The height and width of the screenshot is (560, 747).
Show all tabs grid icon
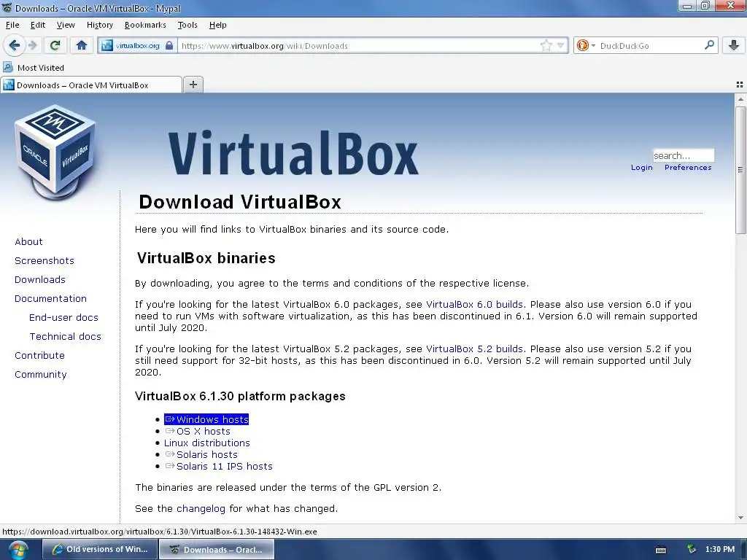[x=740, y=85]
